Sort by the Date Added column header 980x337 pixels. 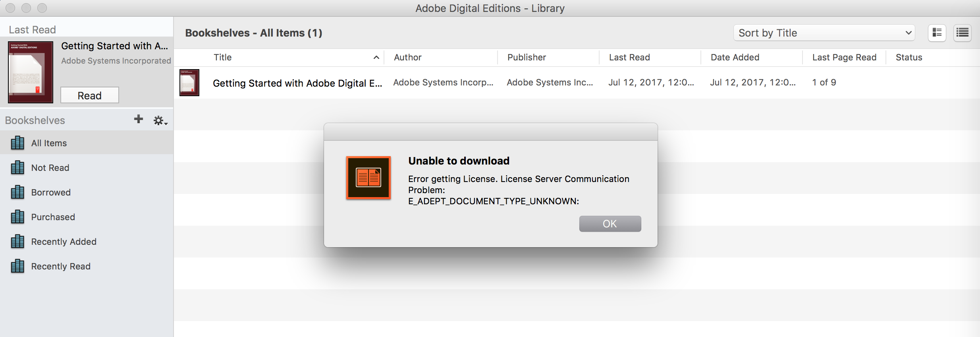pos(735,58)
